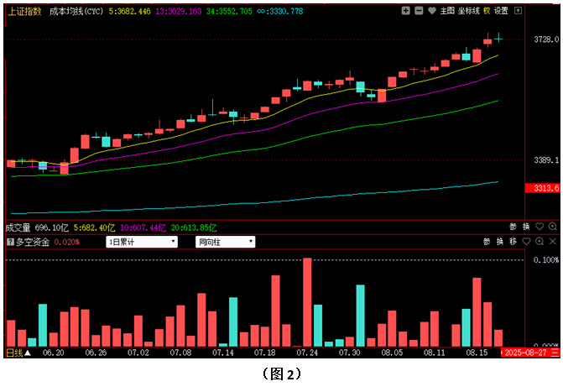Click the 07.02 date axis label
This screenshot has height=392, width=563.
pyautogui.click(x=138, y=353)
